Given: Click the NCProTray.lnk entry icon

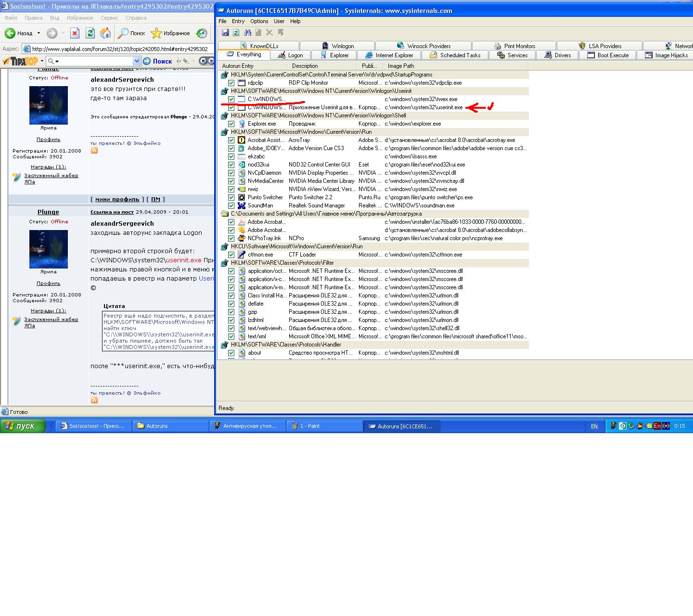Looking at the screenshot, I should pos(242,238).
